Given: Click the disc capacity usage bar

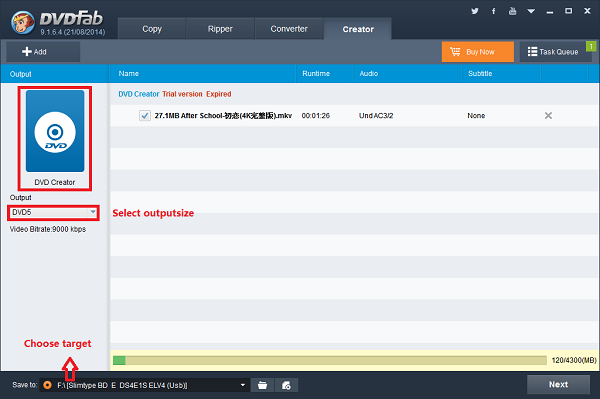Looking at the screenshot, I should click(329, 360).
